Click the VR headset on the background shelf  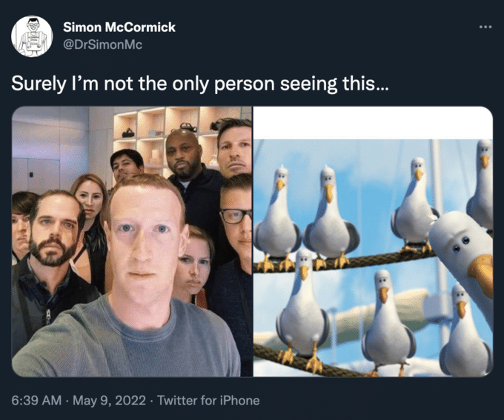point(128,133)
